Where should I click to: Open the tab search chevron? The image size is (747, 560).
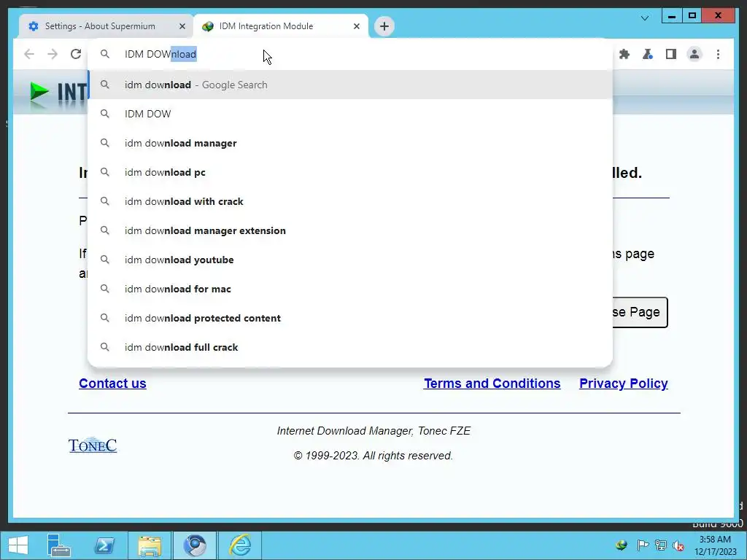(645, 18)
